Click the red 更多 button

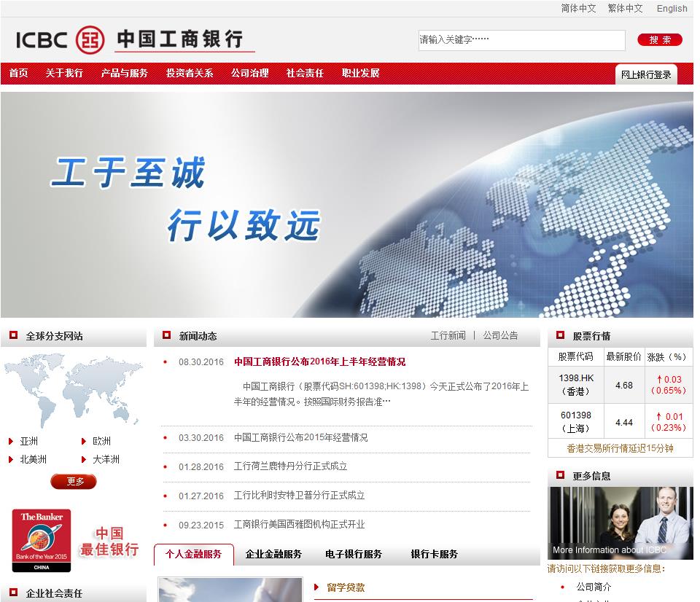coord(74,482)
